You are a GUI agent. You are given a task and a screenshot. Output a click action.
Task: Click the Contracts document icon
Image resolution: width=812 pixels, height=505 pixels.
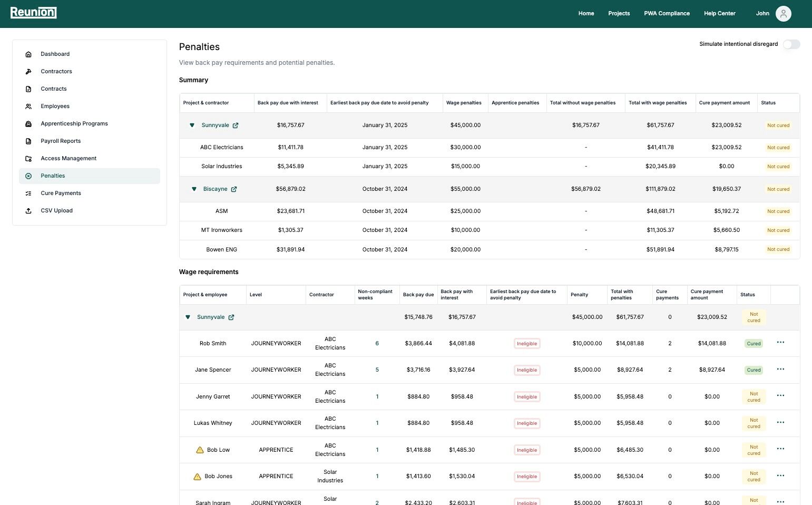tap(28, 89)
